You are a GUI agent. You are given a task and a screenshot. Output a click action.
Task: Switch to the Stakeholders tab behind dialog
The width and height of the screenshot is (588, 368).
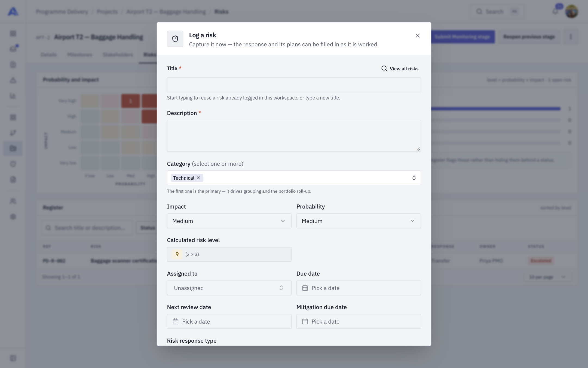pyautogui.click(x=118, y=55)
